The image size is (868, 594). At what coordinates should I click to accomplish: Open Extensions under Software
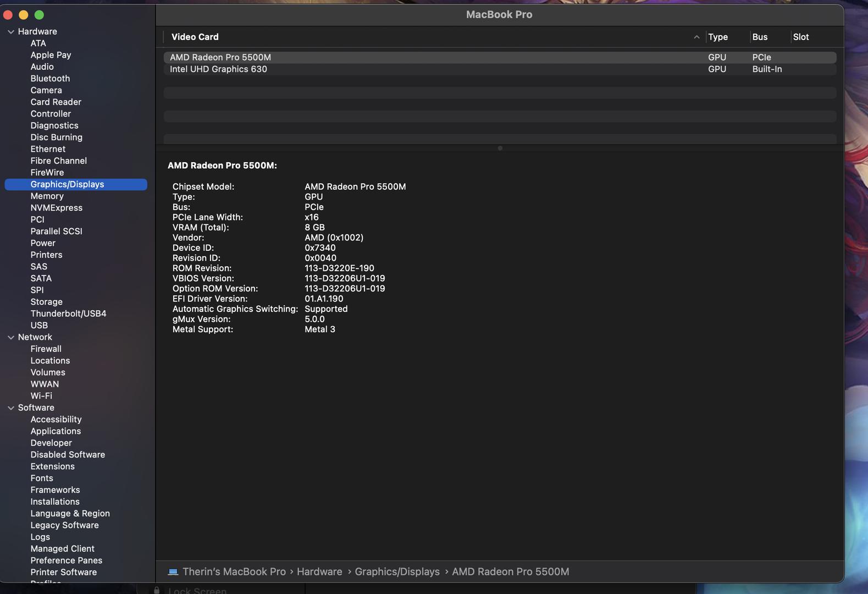pos(52,466)
